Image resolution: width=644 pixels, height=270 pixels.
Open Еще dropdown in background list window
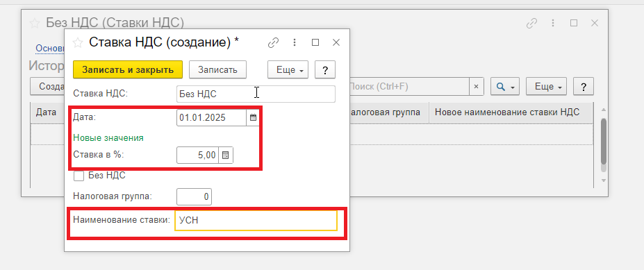[547, 87]
